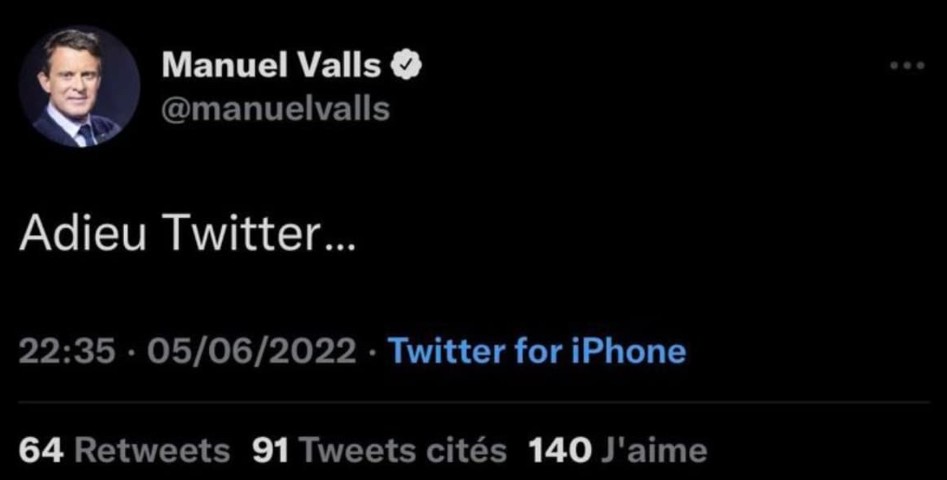
Task: Click the Retweets label
Action: (152, 450)
